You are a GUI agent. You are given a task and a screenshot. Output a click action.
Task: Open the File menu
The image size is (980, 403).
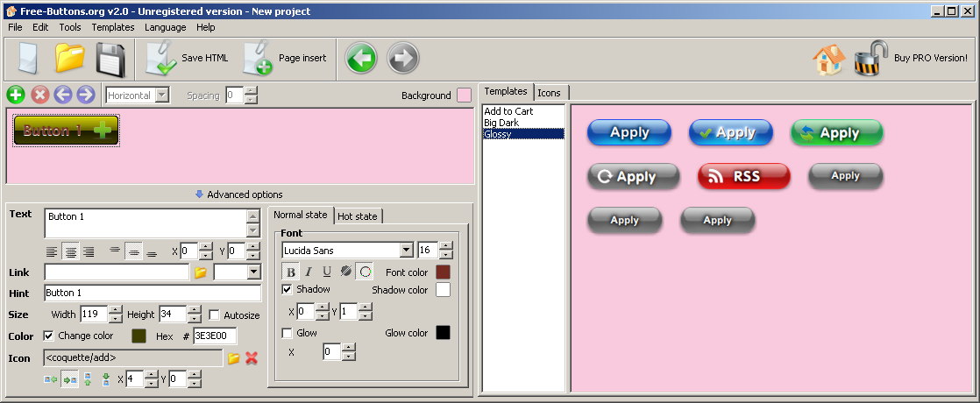coord(15,27)
